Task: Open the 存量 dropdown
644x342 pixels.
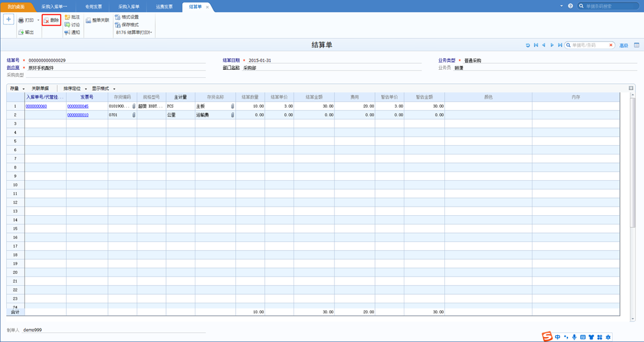Action: [x=17, y=88]
